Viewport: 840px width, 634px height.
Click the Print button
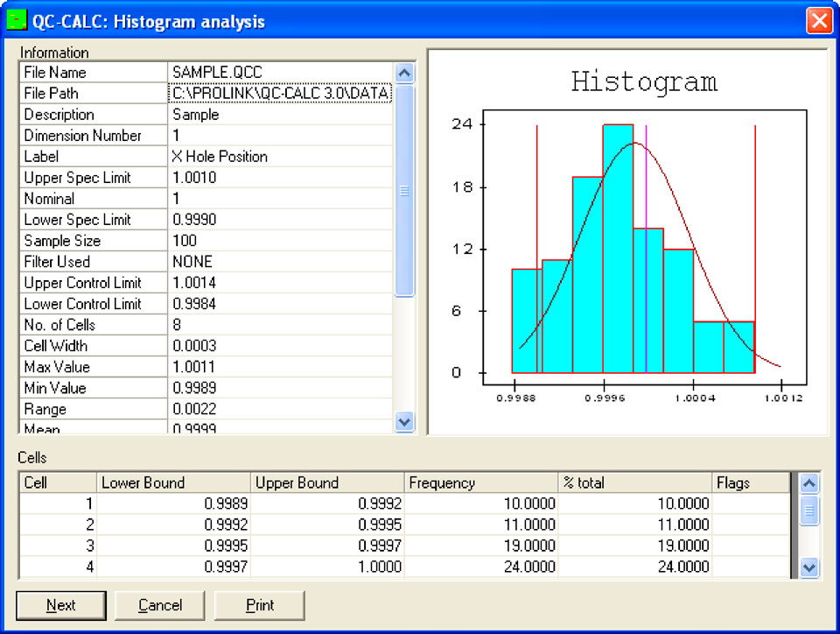click(x=257, y=605)
